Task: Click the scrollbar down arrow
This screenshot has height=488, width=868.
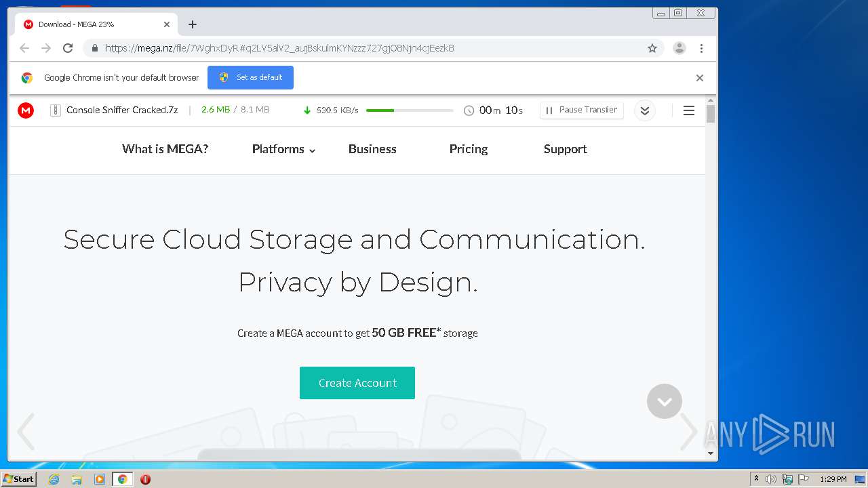Action: (x=711, y=453)
